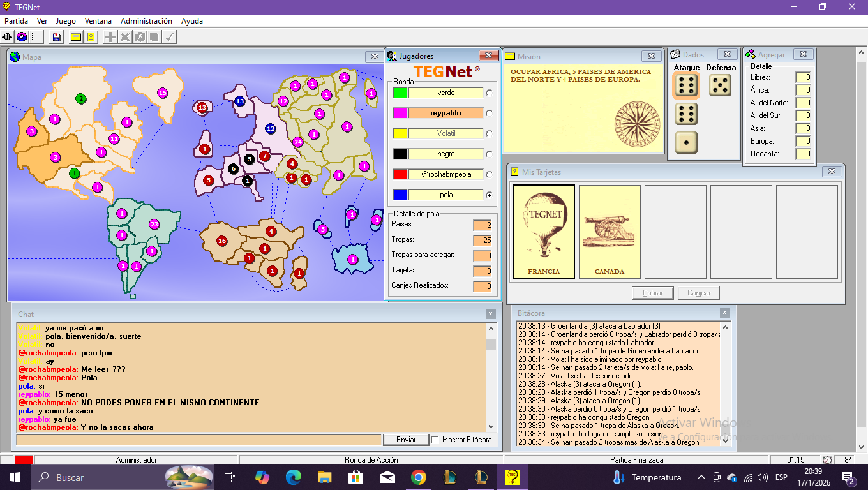Screen dimensions: 868x490
Task: Select the radio button beside negro
Action: coord(490,154)
